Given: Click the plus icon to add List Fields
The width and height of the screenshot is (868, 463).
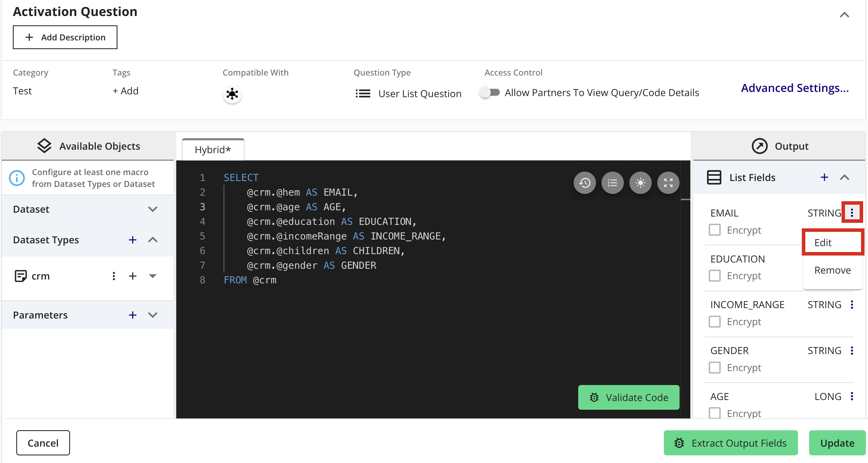Looking at the screenshot, I should tap(824, 177).
